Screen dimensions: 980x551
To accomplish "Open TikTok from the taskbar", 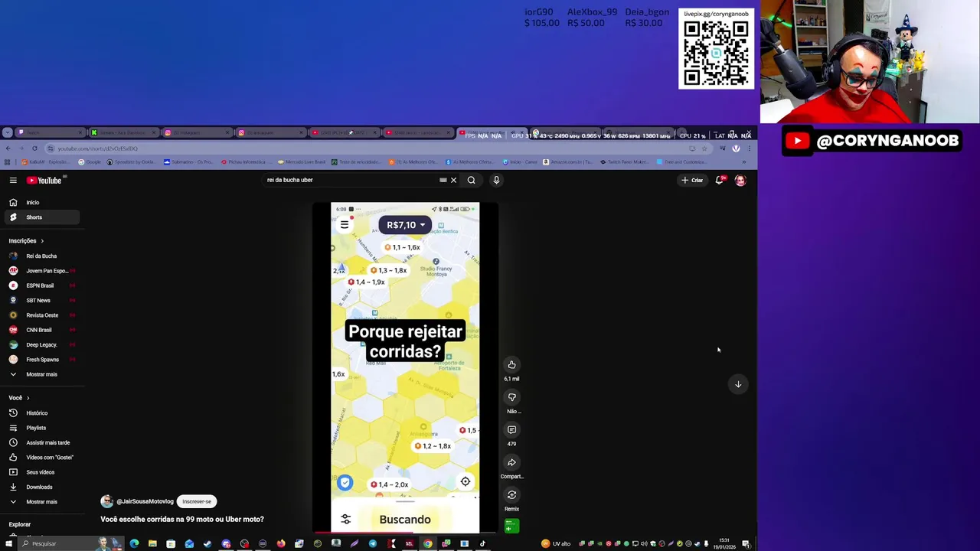I will (482, 544).
